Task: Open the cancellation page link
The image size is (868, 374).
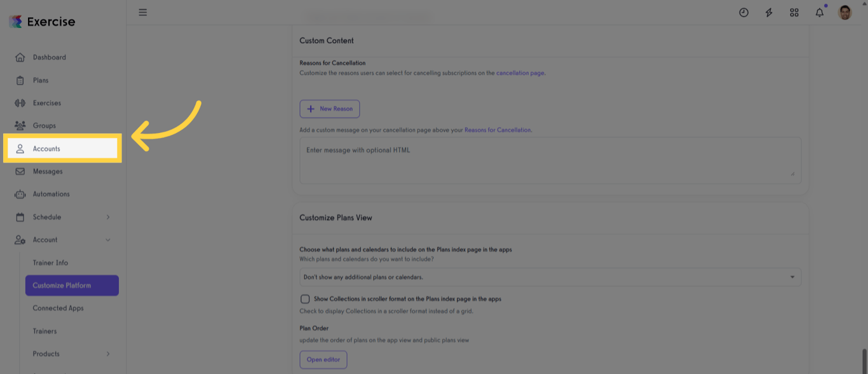Action: click(520, 73)
